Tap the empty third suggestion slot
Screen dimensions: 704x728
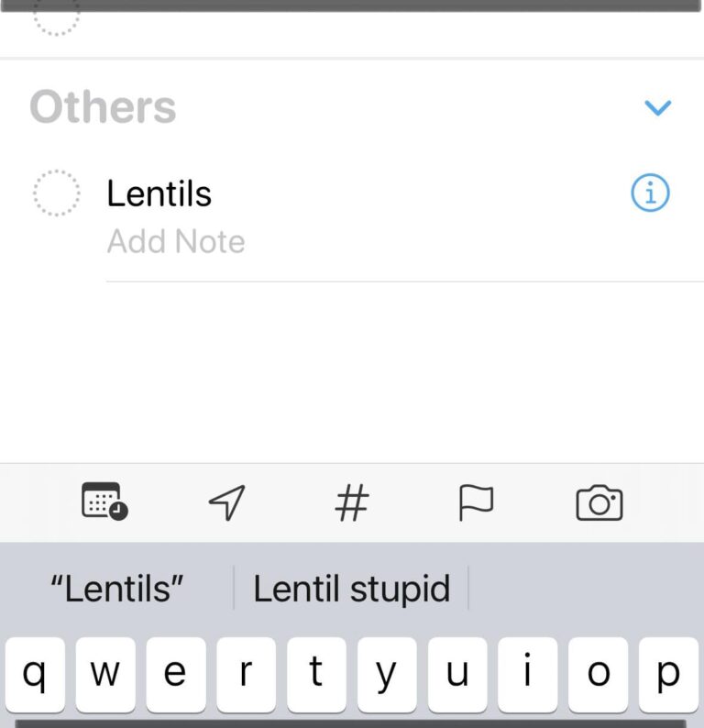point(586,589)
